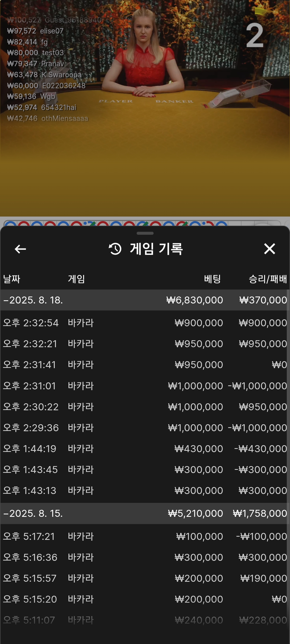Select winner entry ₩63,478 K Swaroopa
The width and height of the screenshot is (290, 644).
click(x=44, y=75)
